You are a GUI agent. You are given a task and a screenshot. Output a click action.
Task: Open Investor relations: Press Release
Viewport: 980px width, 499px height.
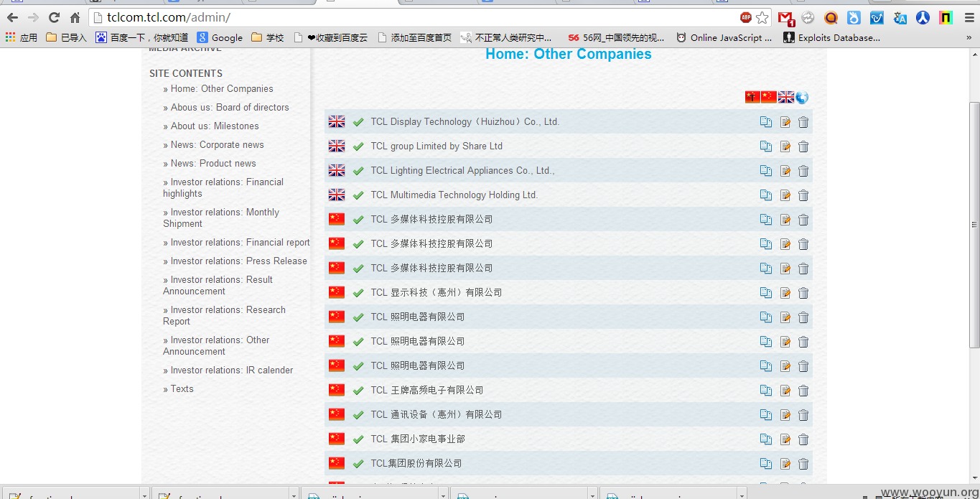[238, 261]
